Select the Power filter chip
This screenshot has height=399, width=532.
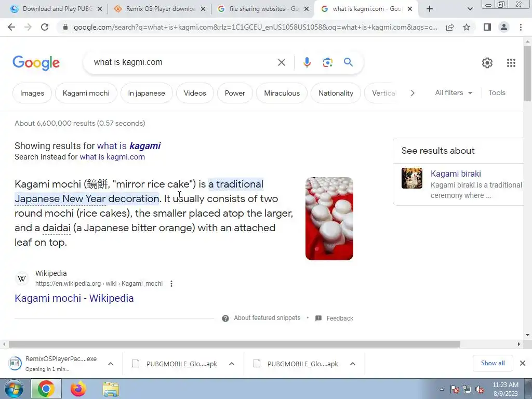tap(235, 93)
